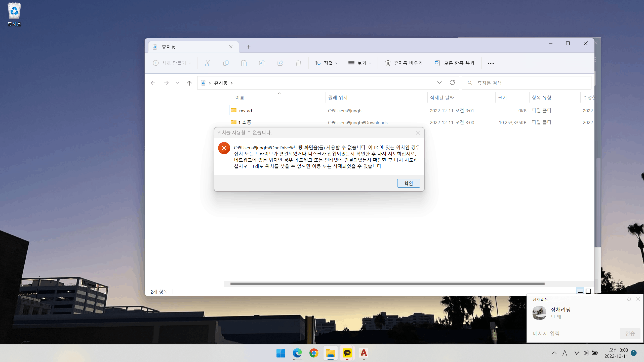Image resolution: width=644 pixels, height=362 pixels.
Task: Click the Cut scissors icon in toolbar
Action: tap(208, 63)
